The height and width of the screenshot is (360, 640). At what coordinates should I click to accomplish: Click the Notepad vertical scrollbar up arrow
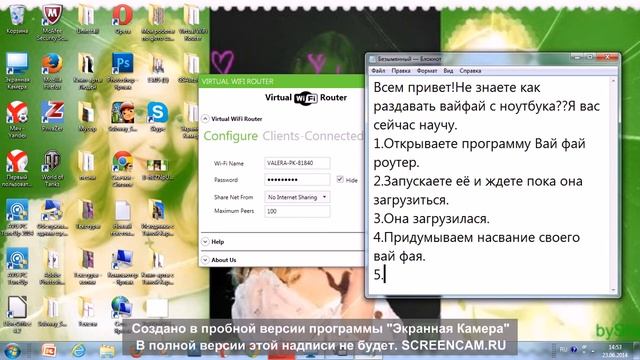[613, 81]
